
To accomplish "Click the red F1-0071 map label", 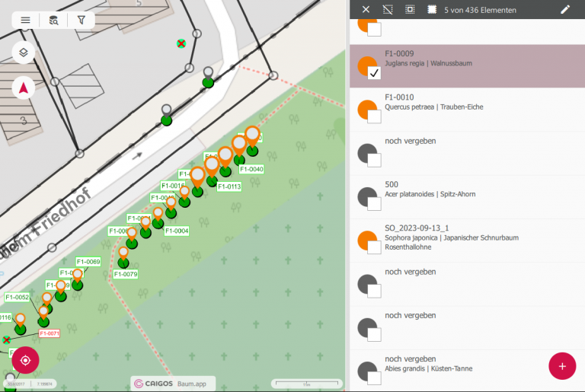I will pos(50,333).
